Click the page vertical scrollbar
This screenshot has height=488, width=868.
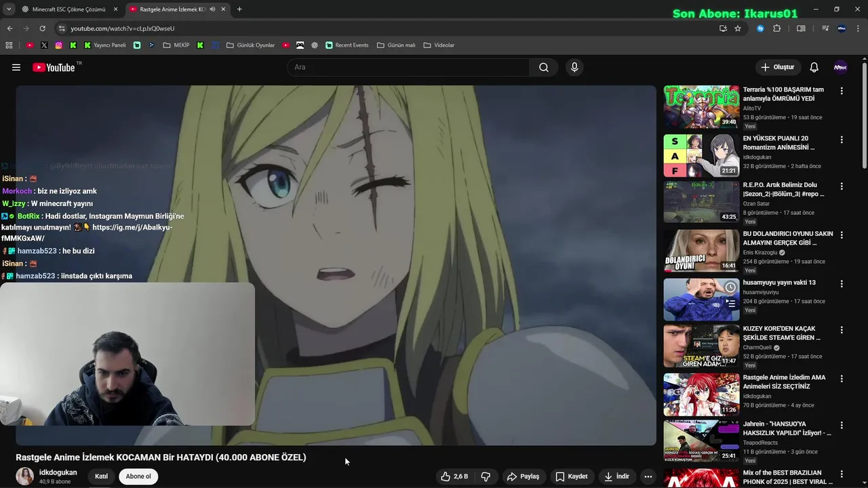click(864, 115)
